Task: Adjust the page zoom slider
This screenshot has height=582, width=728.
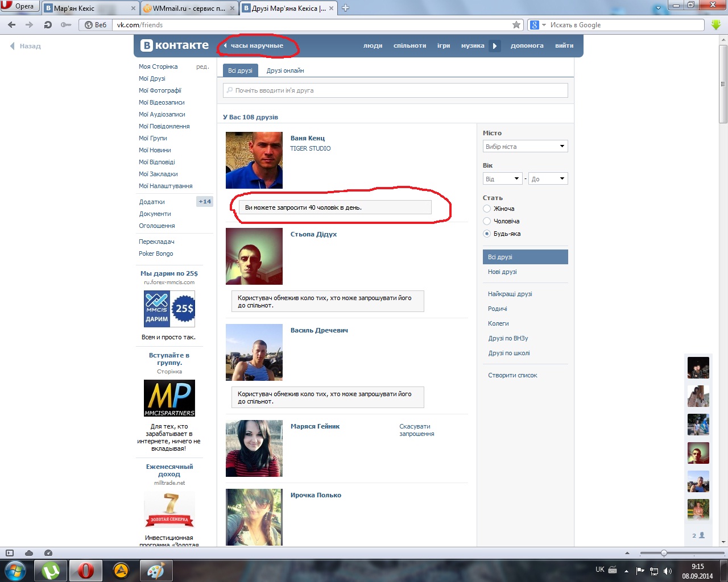Action: (663, 553)
